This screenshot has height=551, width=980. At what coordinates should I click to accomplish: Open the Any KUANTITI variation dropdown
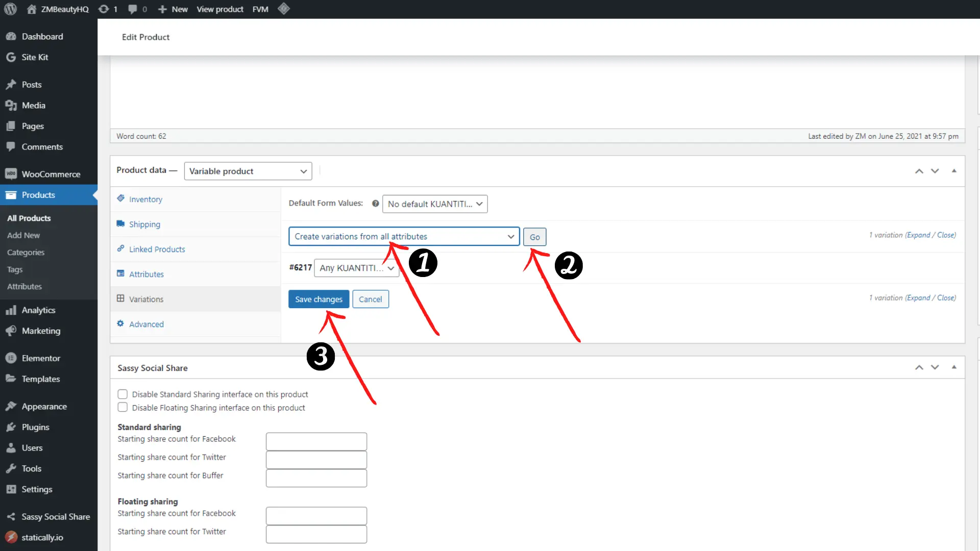click(357, 268)
